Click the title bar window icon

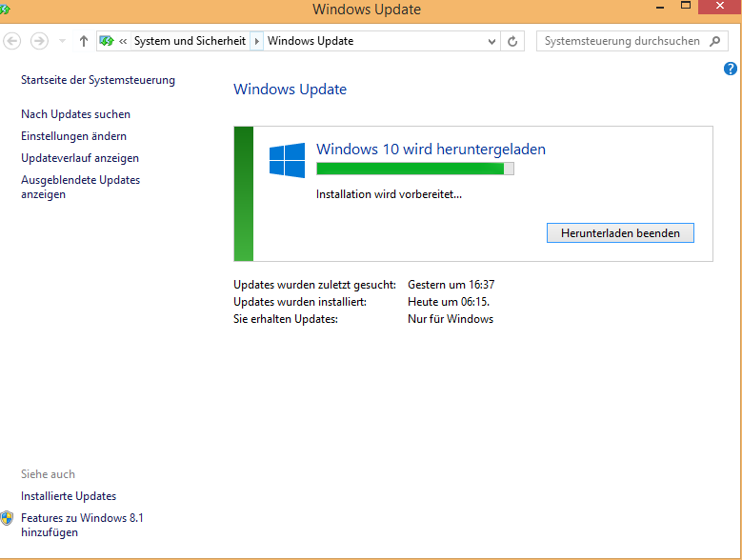(x=5, y=9)
